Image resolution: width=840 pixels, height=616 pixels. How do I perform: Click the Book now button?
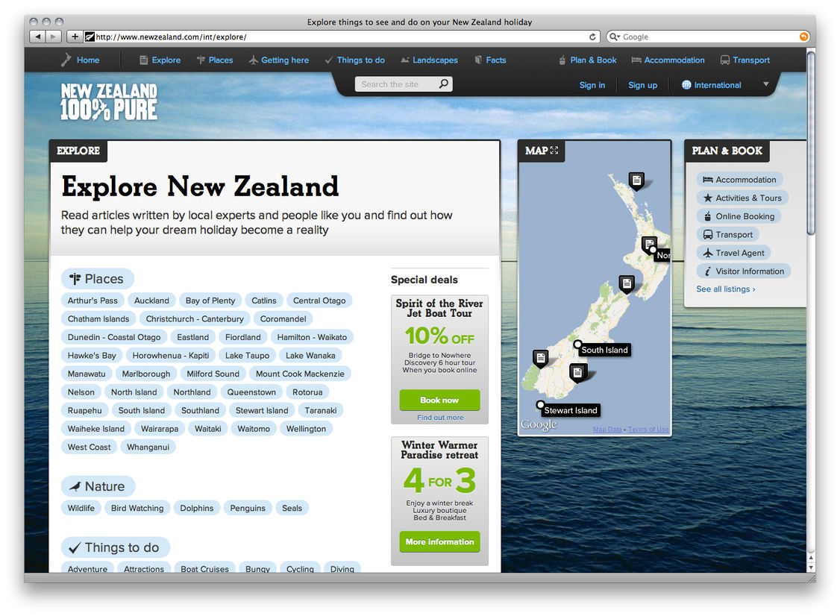coord(439,400)
